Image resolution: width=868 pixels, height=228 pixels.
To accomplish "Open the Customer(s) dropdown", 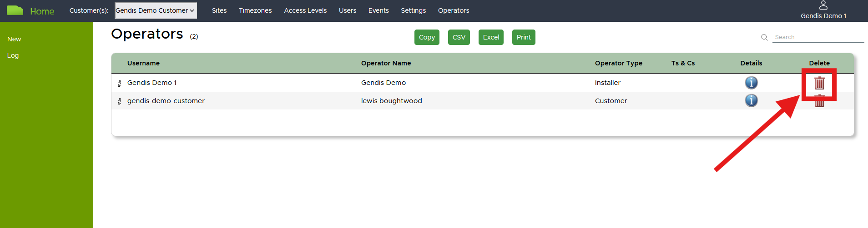I will (156, 10).
